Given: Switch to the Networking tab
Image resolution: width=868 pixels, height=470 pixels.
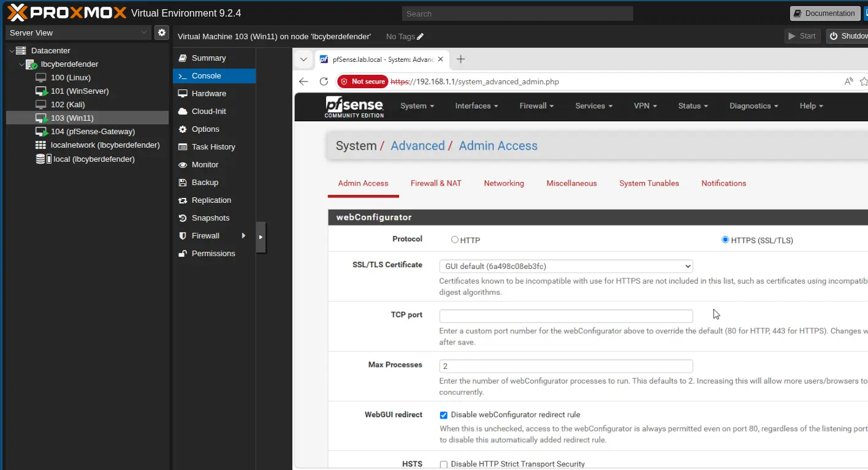Looking at the screenshot, I should pyautogui.click(x=504, y=183).
